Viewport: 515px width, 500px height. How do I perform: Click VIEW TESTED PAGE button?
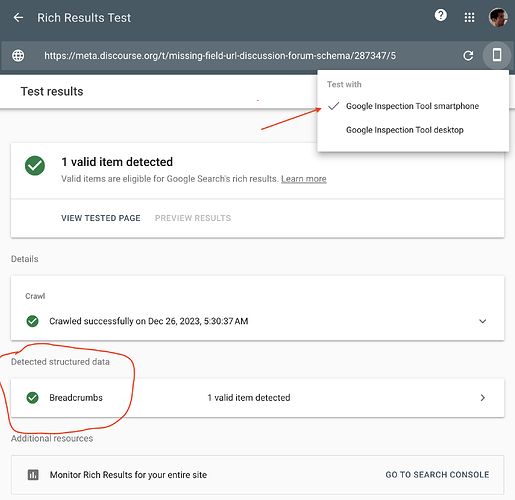point(101,218)
